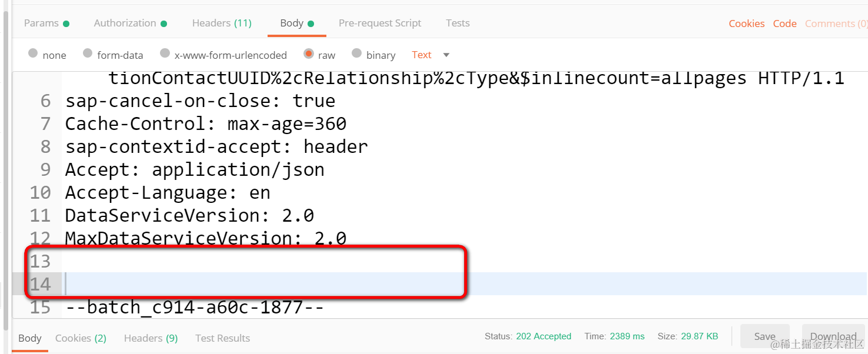Click the Cache-Control: max-age=360 line
The height and width of the screenshot is (354, 868).
206,123
